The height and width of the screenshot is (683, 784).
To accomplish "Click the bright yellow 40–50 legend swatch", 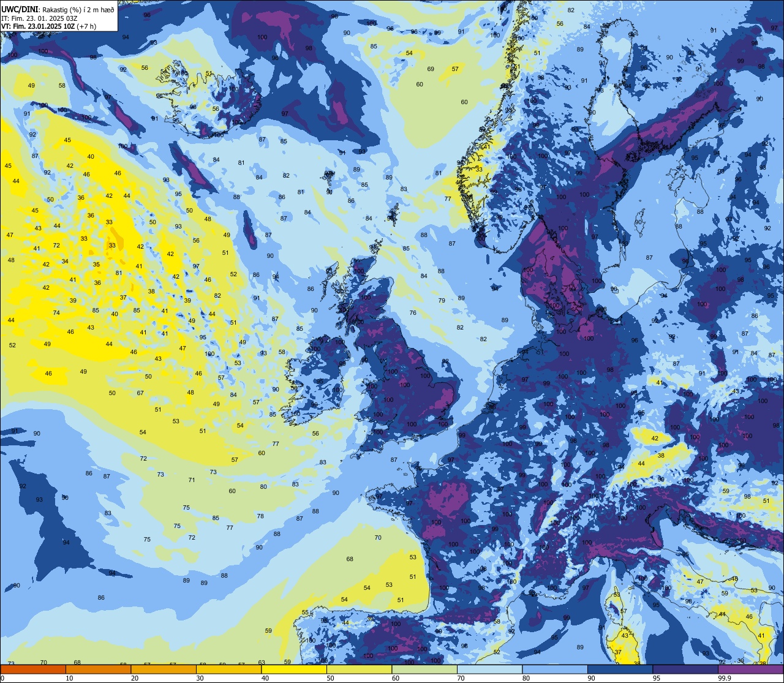I will [x=294, y=670].
